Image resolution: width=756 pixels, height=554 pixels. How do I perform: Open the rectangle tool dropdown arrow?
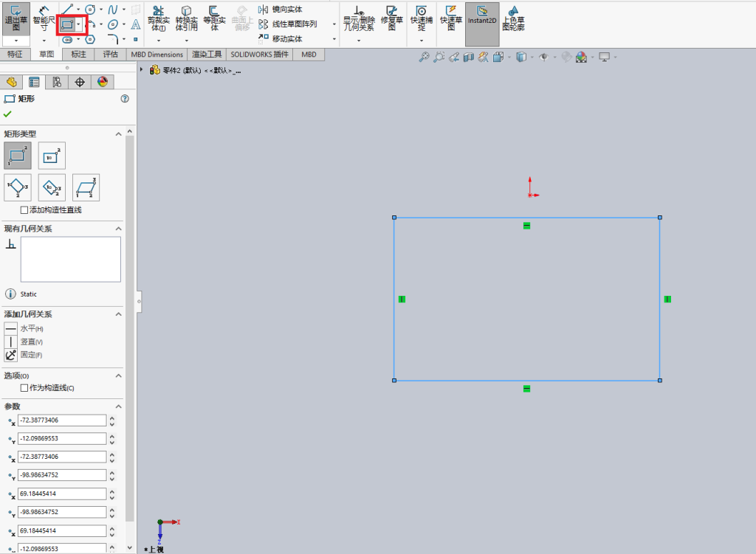click(x=78, y=24)
